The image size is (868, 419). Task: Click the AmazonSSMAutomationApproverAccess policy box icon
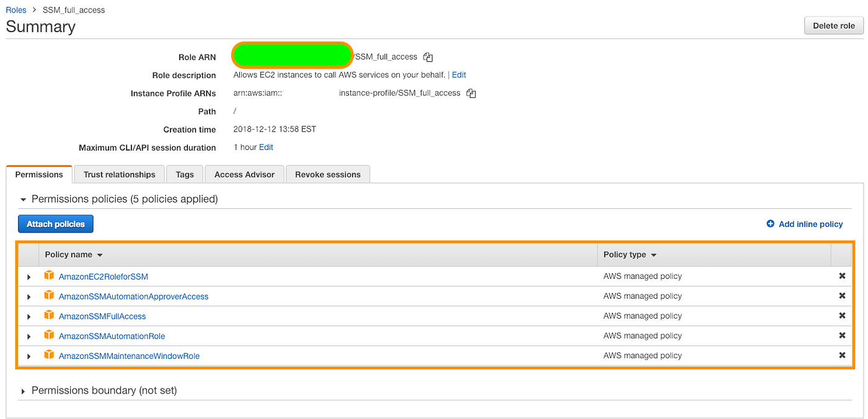[x=49, y=296]
